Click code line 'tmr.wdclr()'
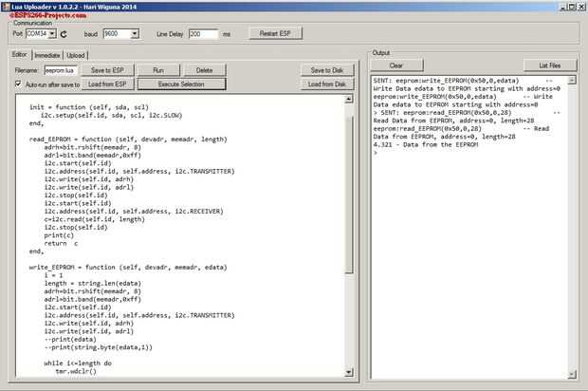The image size is (588, 391). (76, 371)
